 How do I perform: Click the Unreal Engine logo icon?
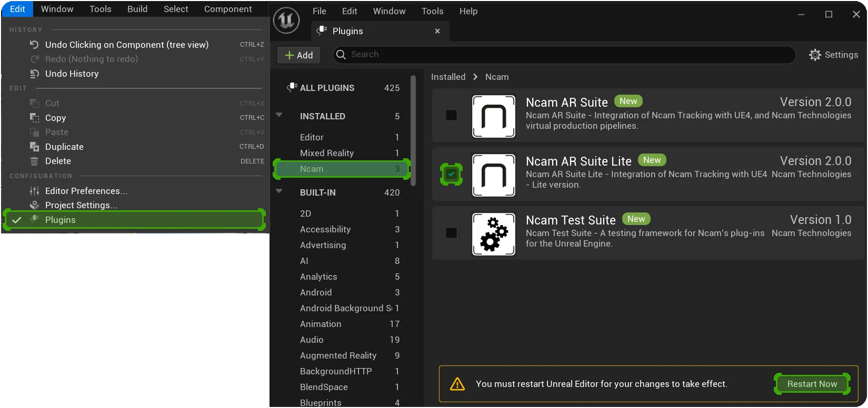286,21
